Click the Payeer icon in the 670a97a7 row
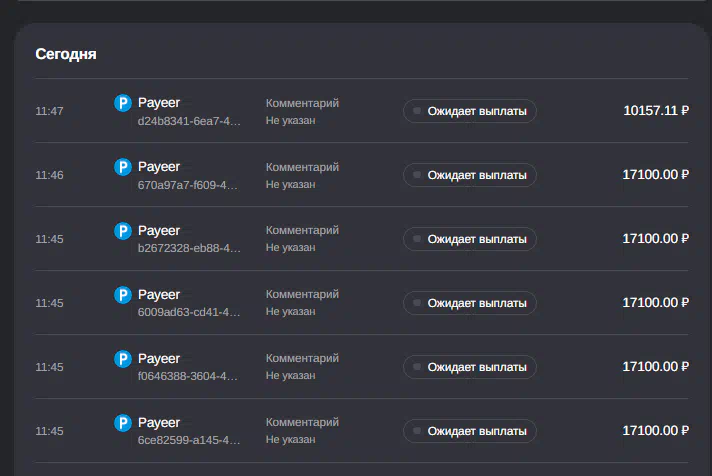Image resolution: width=712 pixels, height=476 pixels. [x=123, y=167]
